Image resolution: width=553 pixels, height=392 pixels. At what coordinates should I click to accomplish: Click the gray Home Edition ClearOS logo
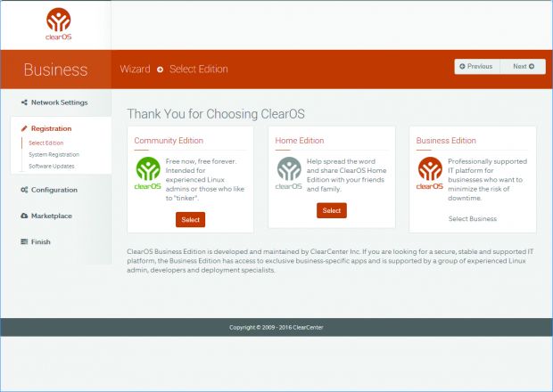288,174
